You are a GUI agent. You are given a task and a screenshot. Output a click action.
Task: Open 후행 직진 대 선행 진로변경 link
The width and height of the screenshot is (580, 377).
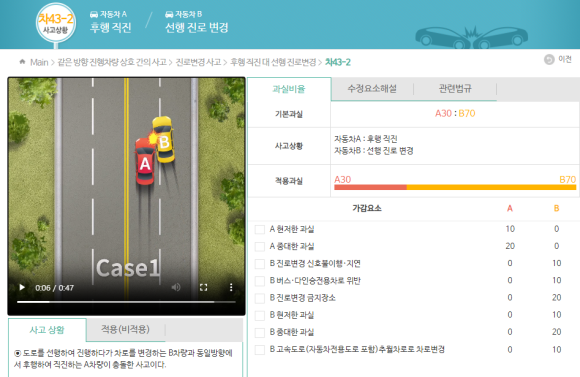[x=273, y=62]
